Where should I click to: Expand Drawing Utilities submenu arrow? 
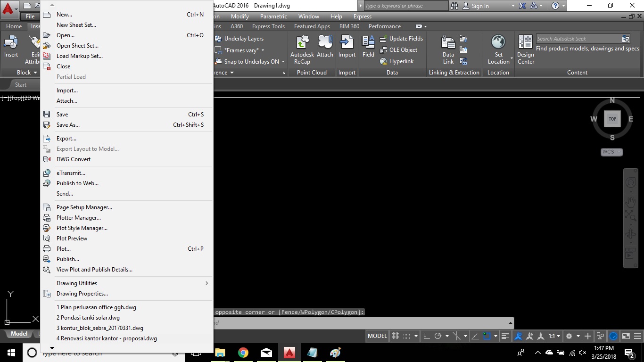[x=206, y=283]
